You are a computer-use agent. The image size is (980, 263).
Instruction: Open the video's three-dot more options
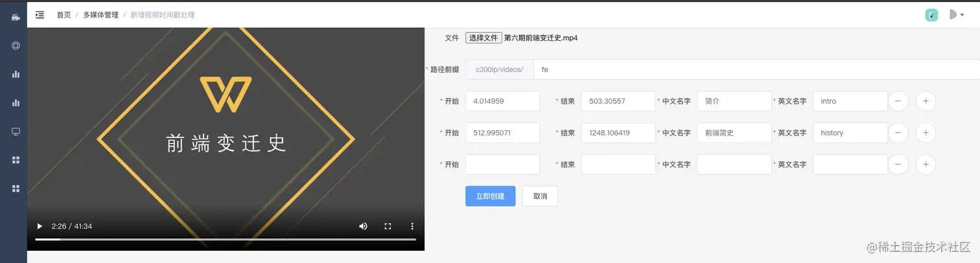[412, 226]
